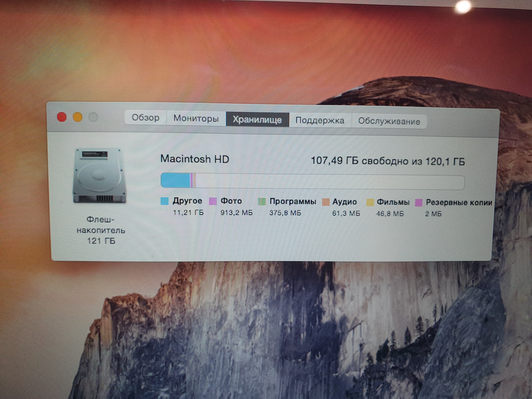
Task: Minimize window using yellow button
Action: pos(77,117)
